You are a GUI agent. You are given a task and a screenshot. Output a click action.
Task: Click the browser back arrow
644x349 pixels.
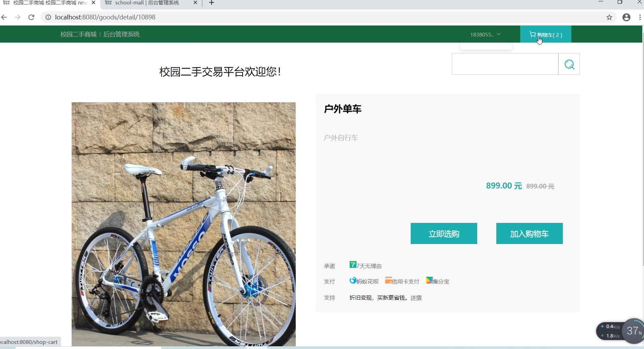[x=4, y=17]
